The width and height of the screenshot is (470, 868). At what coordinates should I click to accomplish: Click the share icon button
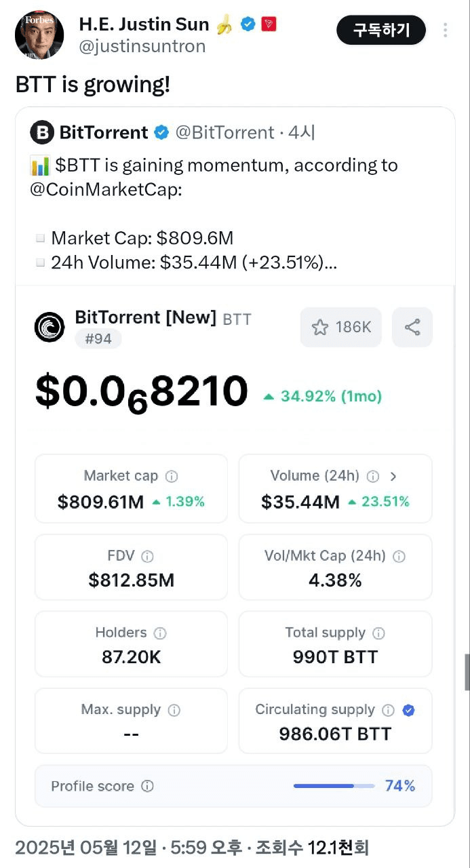pos(412,328)
